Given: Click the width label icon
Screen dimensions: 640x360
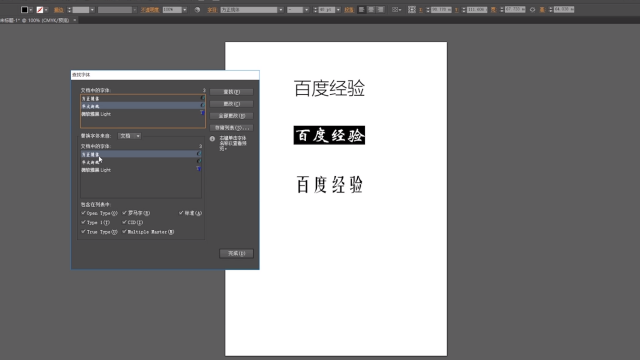Looking at the screenshot, I should (493, 9).
